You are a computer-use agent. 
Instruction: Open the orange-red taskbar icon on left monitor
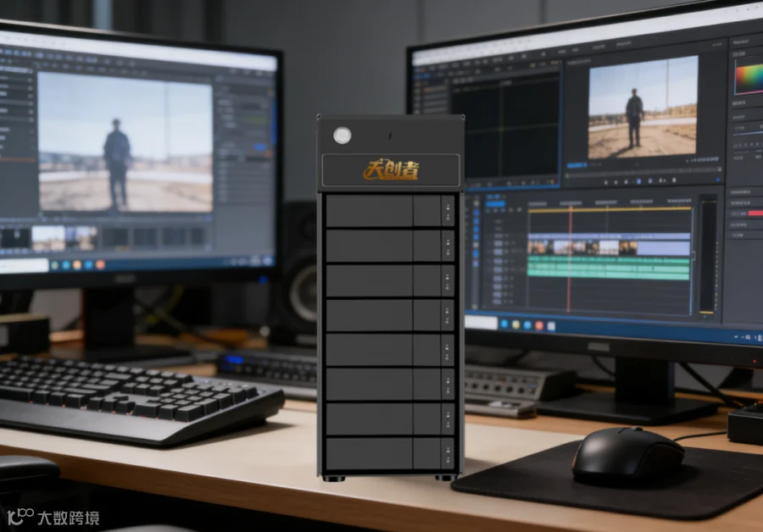point(100,264)
